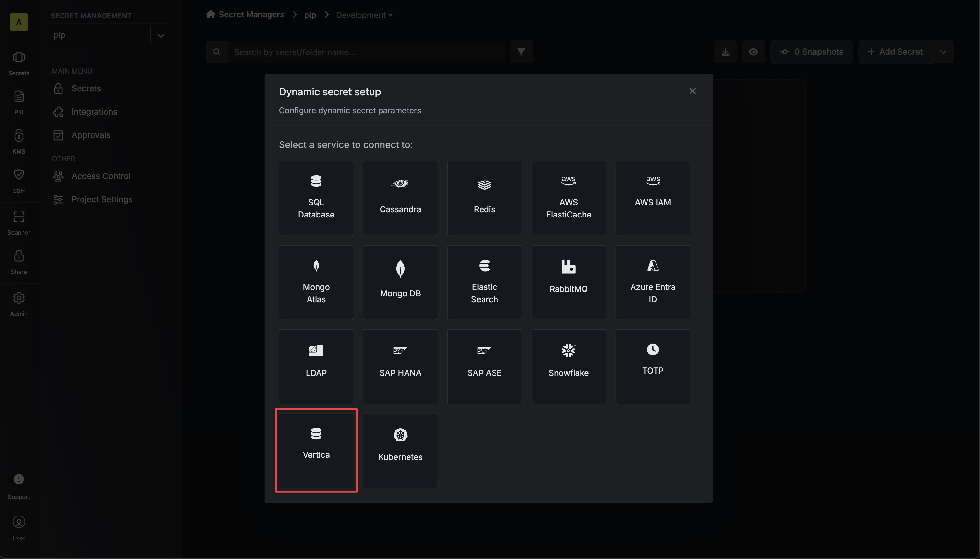Select the Mongo DB service card

(x=400, y=282)
